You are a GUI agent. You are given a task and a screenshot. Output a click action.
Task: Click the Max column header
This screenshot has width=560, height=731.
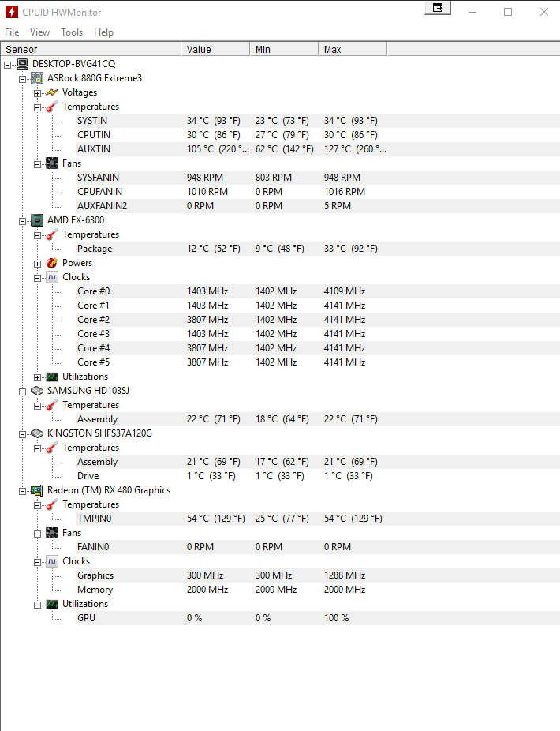[x=353, y=50]
